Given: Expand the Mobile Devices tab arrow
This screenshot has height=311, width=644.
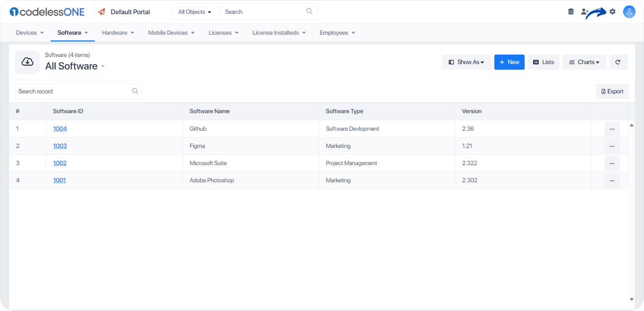Looking at the screenshot, I should click(193, 33).
